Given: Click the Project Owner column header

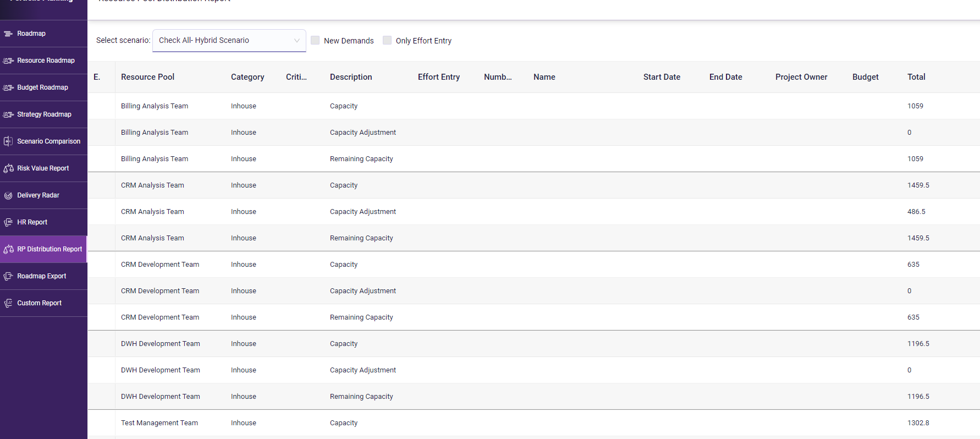Looking at the screenshot, I should pos(801,77).
